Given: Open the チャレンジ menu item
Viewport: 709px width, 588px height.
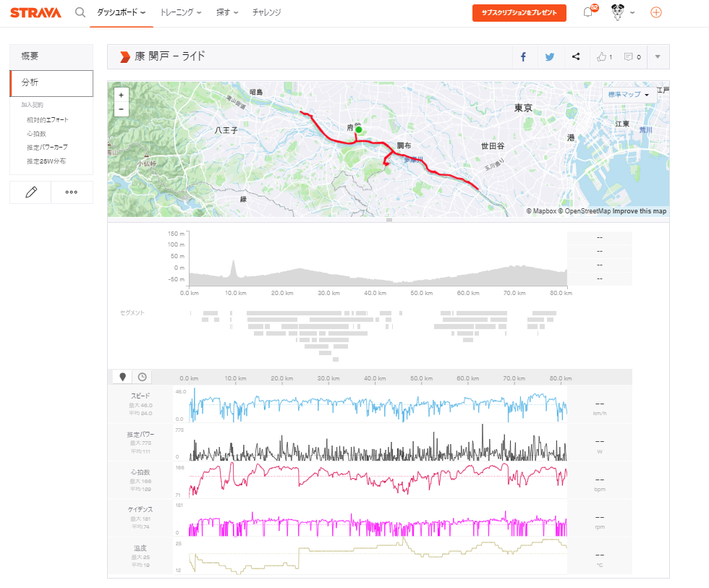Looking at the screenshot, I should pos(266,13).
